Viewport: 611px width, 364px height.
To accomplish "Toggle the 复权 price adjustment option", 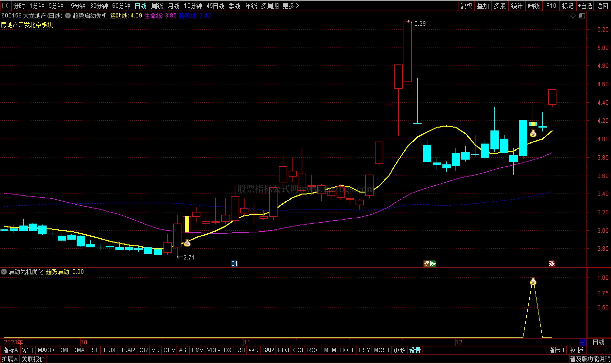I will pos(466,6).
